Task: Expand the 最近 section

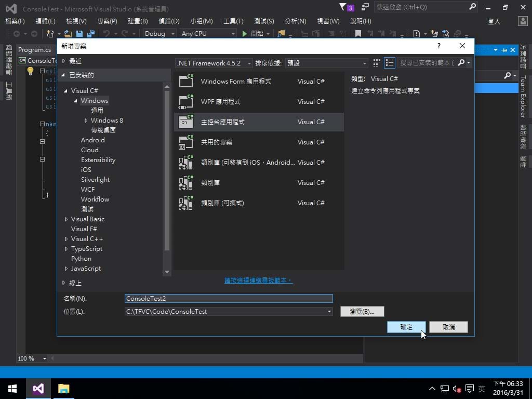Action: [63, 61]
